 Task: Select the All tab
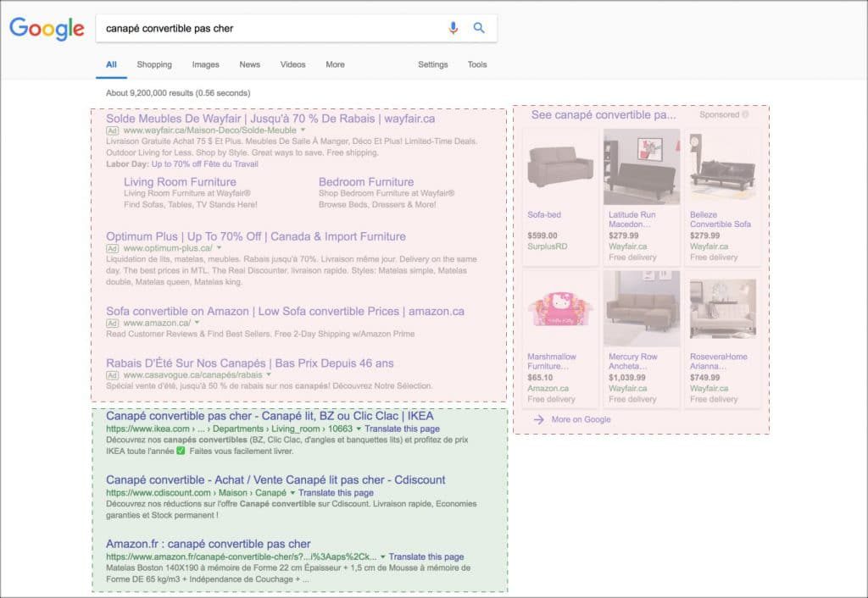click(x=111, y=64)
